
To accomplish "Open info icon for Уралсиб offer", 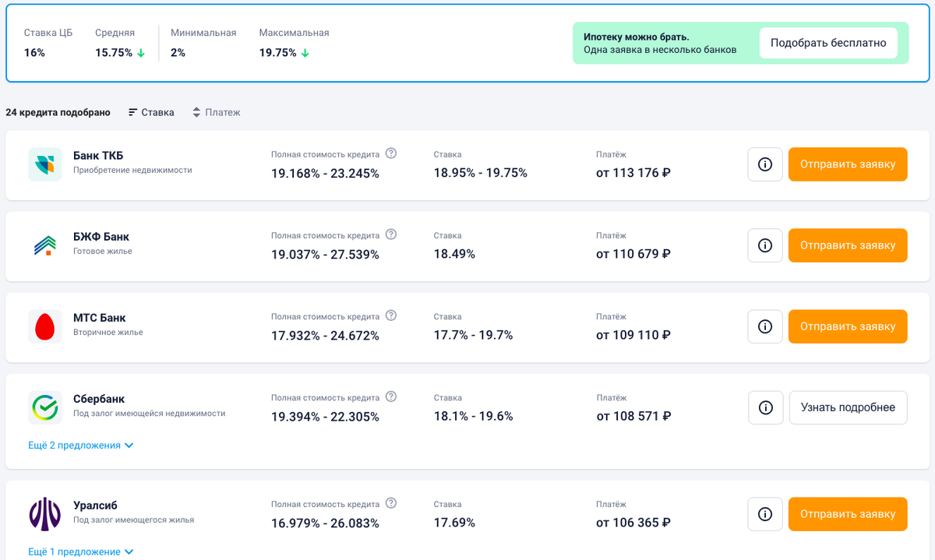I will click(x=765, y=514).
